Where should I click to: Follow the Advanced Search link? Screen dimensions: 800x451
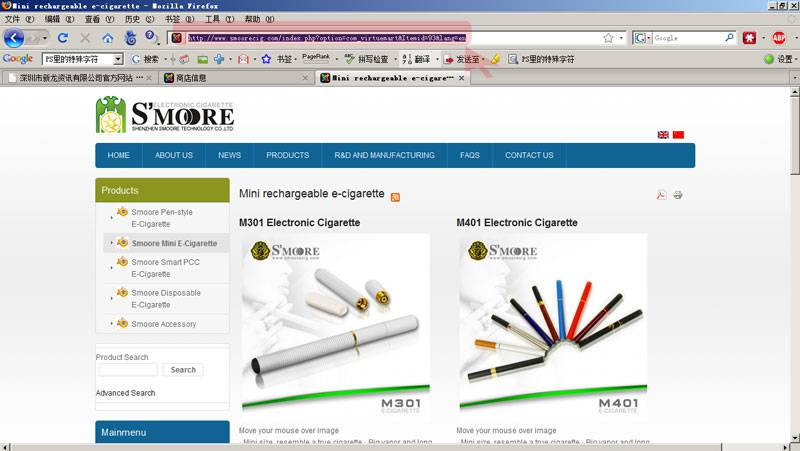pyautogui.click(x=125, y=393)
